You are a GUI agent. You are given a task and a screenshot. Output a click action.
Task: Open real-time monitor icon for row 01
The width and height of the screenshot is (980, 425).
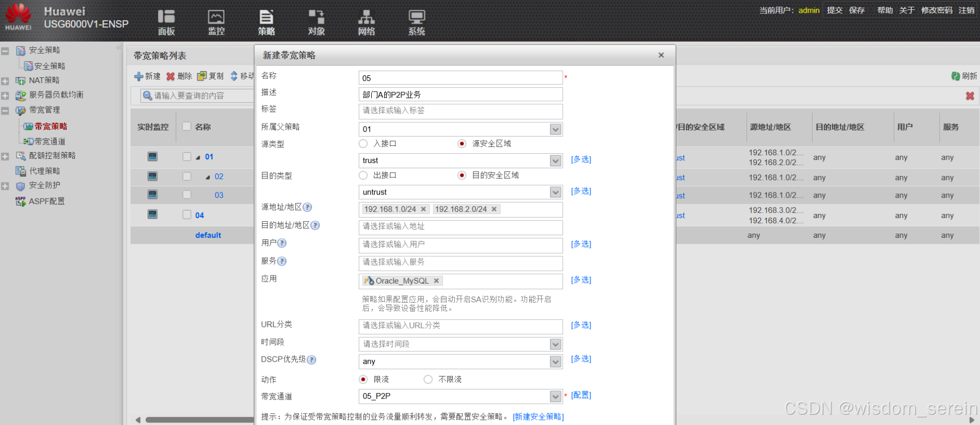point(152,156)
